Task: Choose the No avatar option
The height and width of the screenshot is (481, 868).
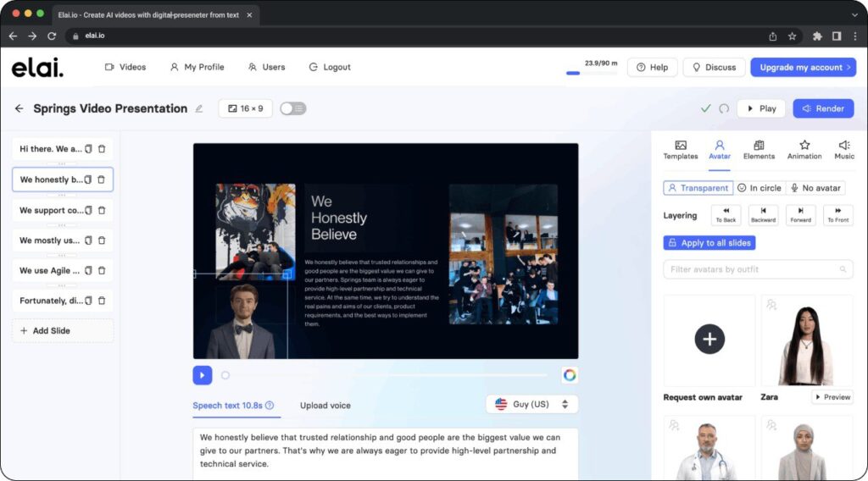Action: coord(816,188)
